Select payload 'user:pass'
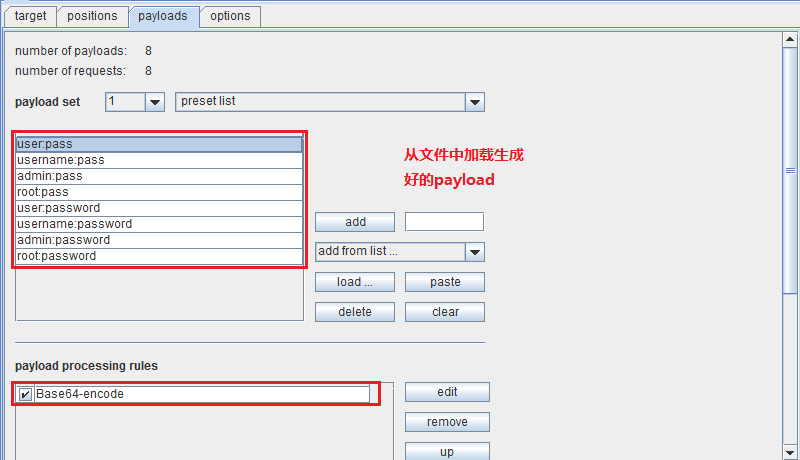 tap(159, 144)
